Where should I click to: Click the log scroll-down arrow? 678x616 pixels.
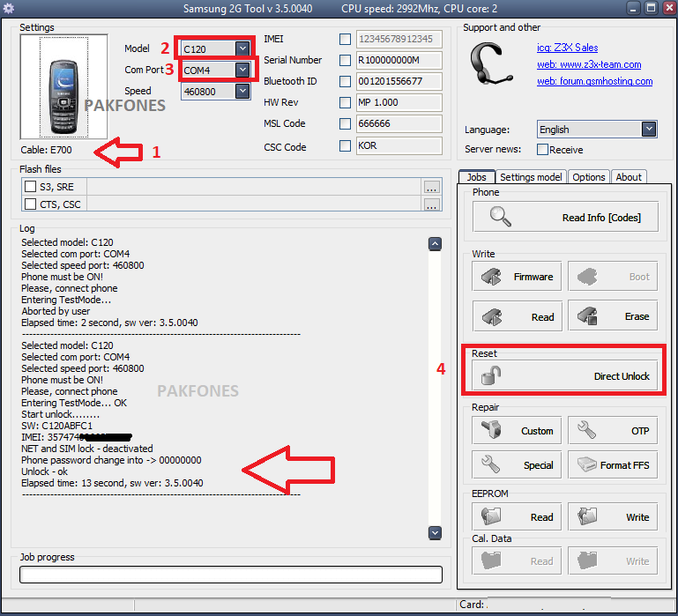435,533
